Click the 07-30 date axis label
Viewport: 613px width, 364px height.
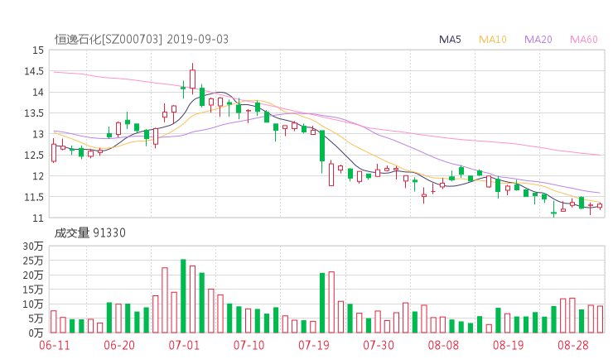pos(379,345)
